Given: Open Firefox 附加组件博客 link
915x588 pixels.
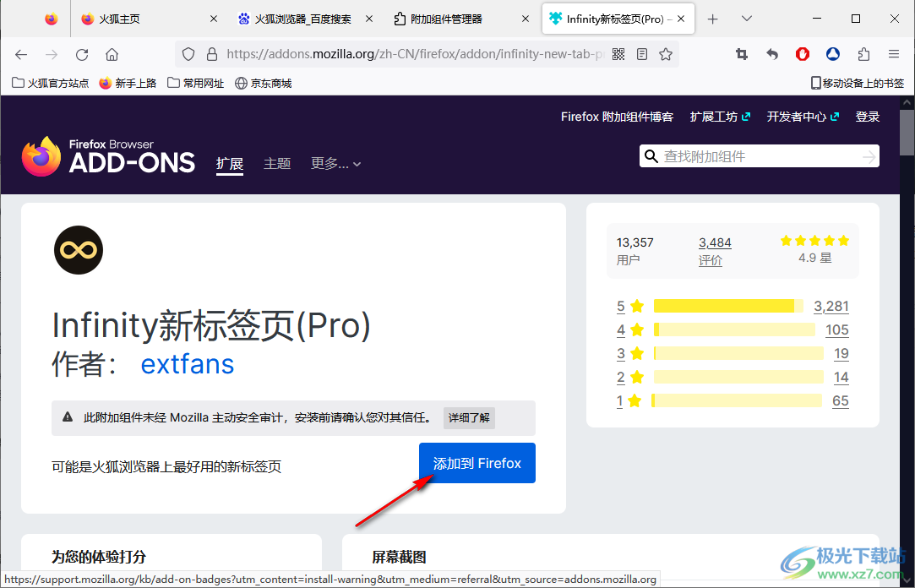Looking at the screenshot, I should (x=617, y=117).
